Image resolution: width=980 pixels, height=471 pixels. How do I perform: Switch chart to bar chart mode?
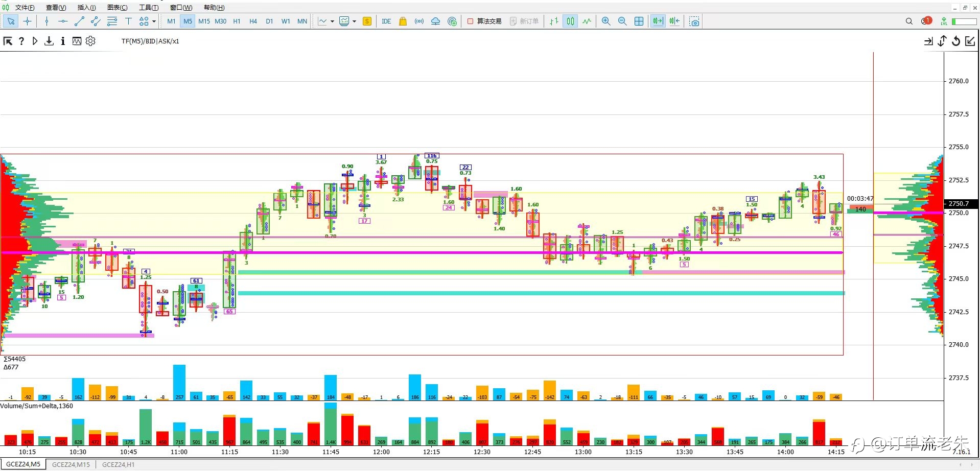pos(554,21)
